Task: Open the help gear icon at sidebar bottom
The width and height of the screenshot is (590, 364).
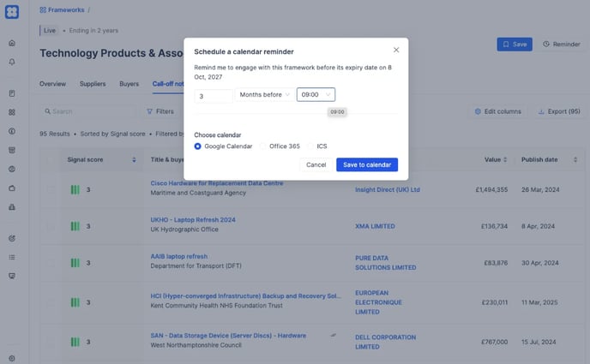Action: 12,358
